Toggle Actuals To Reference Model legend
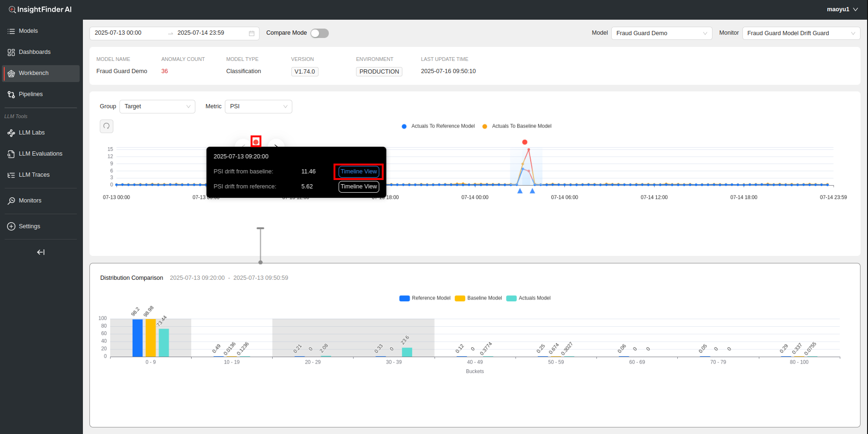The width and height of the screenshot is (868, 434). (438, 126)
